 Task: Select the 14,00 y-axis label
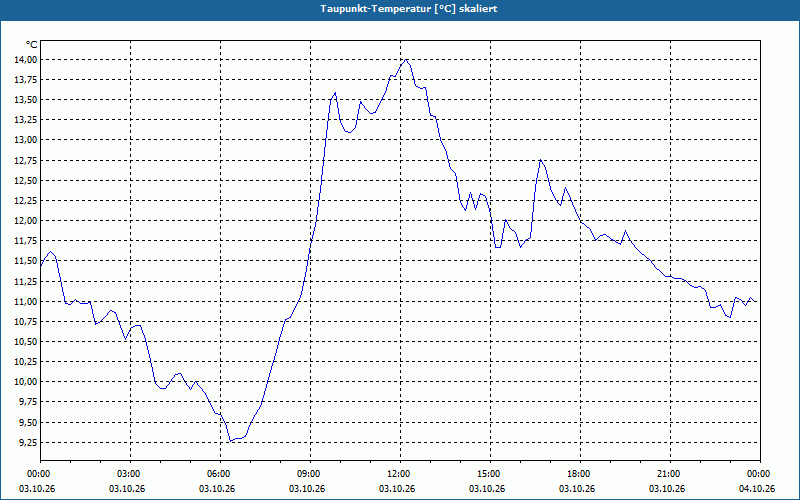pos(26,60)
